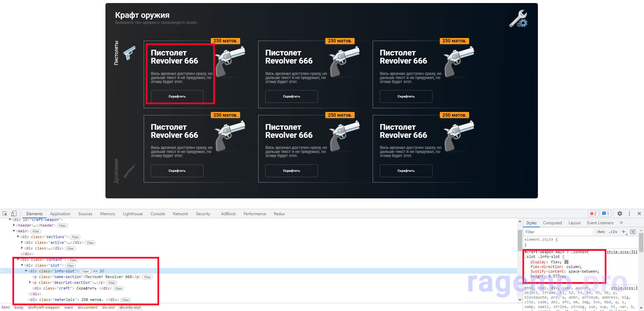Show more Styles pane tabs chevron

tap(621, 223)
